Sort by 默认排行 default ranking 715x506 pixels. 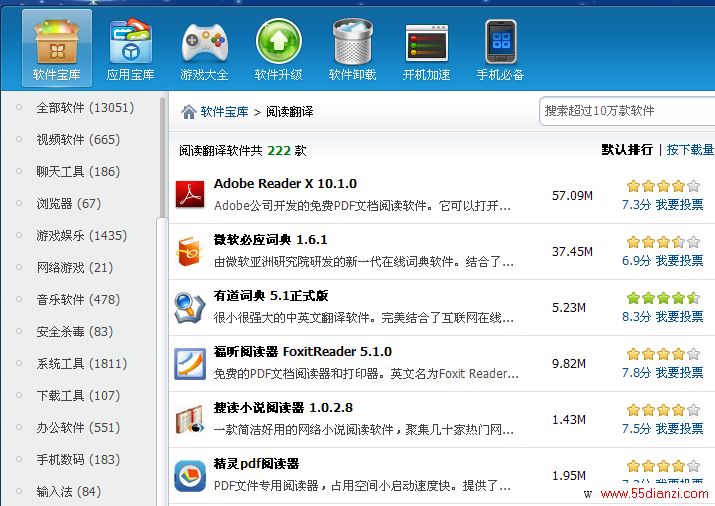tap(627, 150)
